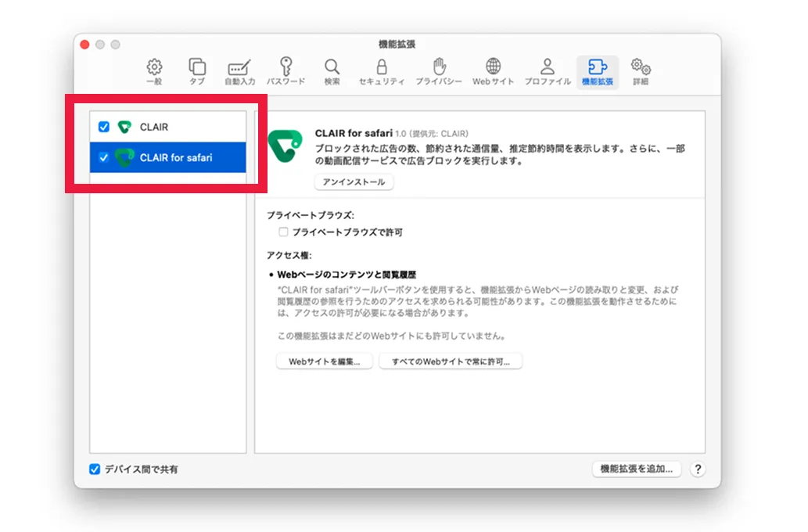Open the 一般 (General) settings tab

[x=154, y=72]
